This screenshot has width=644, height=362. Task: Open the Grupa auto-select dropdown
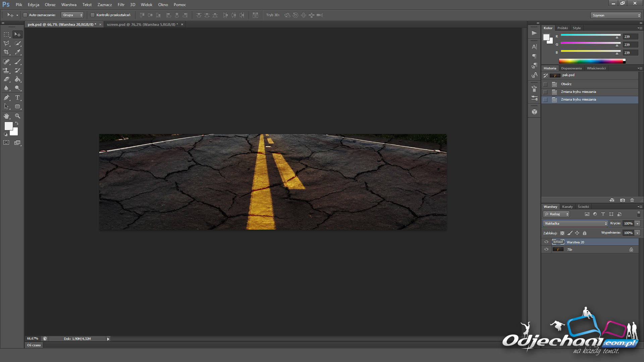[x=72, y=15]
